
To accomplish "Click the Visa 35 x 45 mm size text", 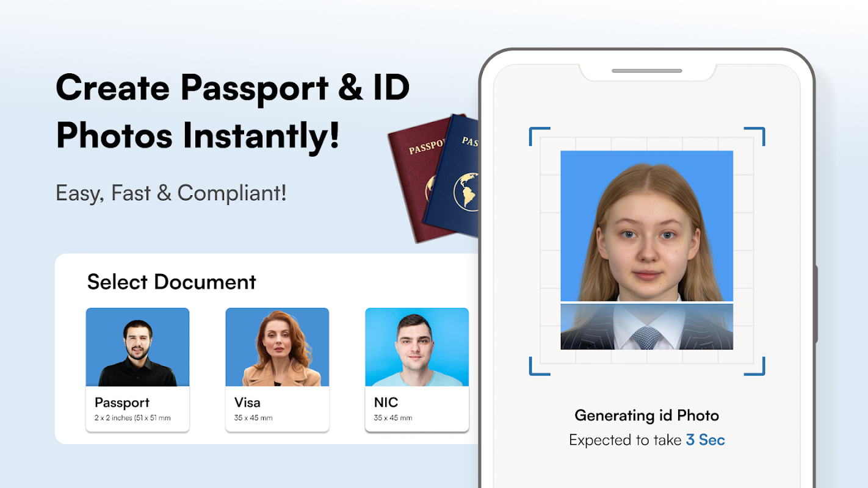I will click(253, 418).
